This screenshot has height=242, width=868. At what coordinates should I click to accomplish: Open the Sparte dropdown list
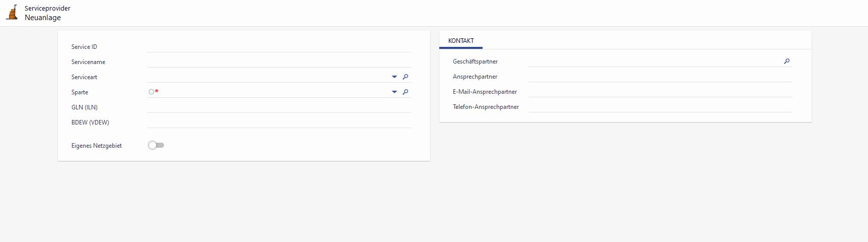394,92
